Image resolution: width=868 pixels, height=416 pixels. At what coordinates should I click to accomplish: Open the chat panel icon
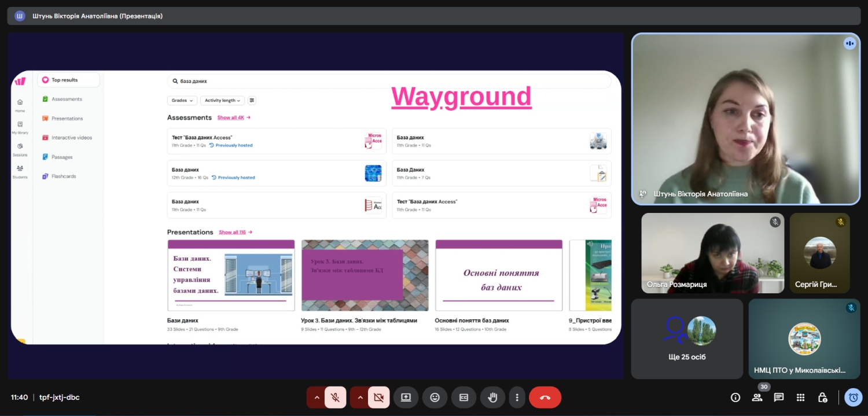(x=779, y=397)
